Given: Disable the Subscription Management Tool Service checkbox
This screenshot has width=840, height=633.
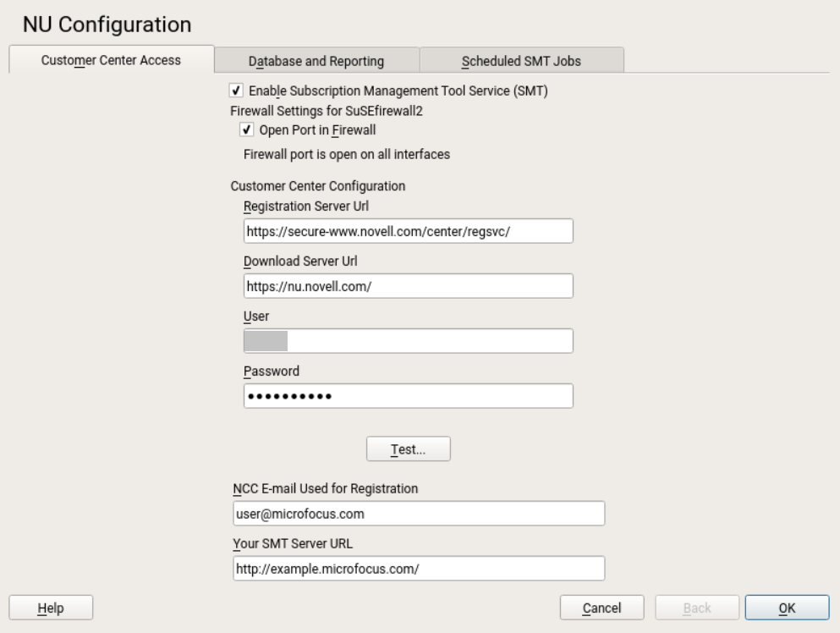Looking at the screenshot, I should tap(236, 91).
